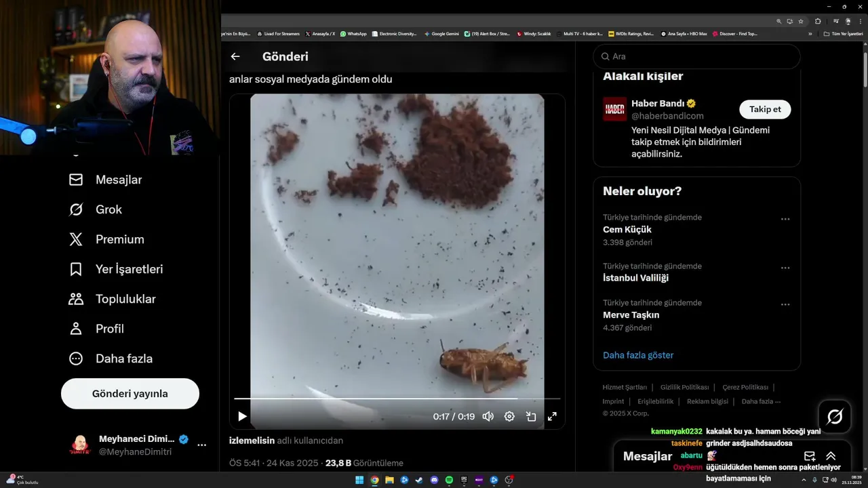Open the floating Grok button
The image size is (868, 488).
click(x=835, y=417)
